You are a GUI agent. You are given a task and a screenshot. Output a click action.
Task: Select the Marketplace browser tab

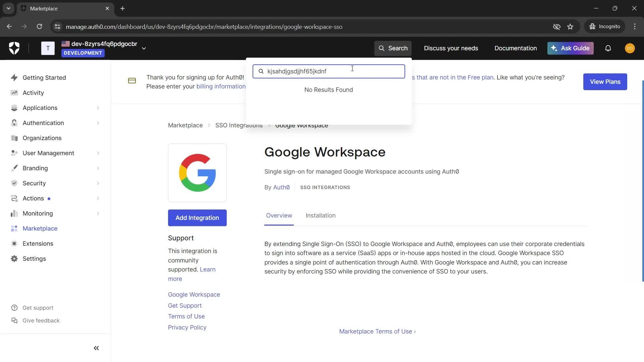(65, 8)
